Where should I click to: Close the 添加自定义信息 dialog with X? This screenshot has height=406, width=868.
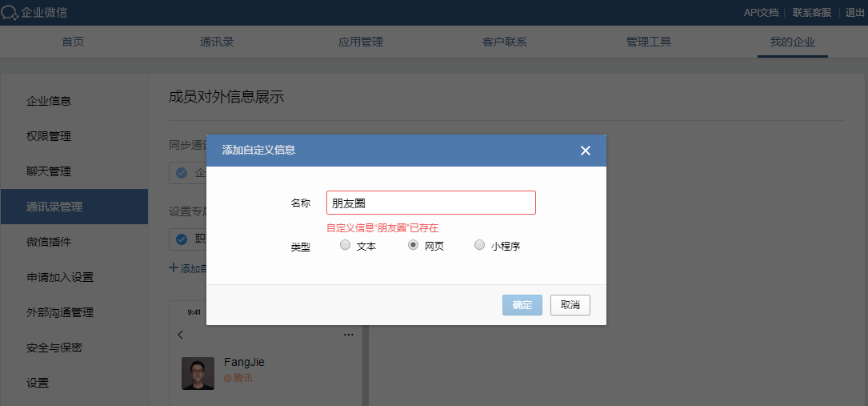coord(585,151)
